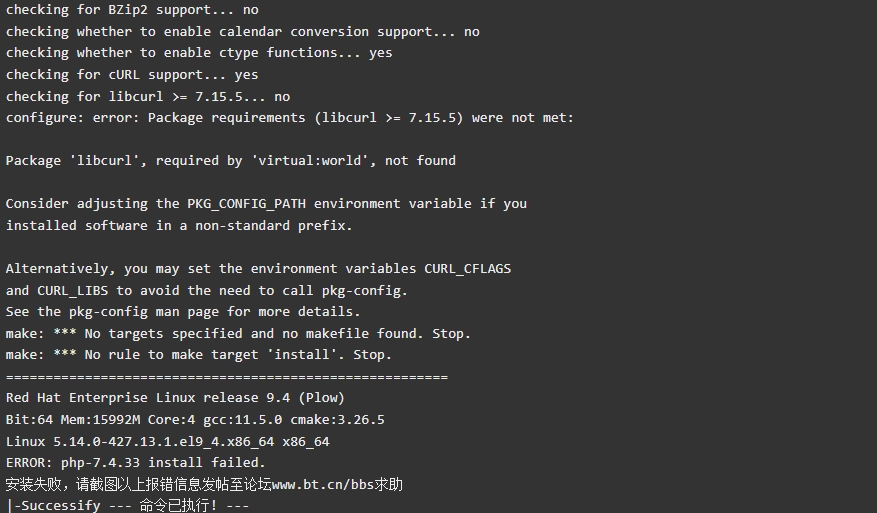Viewport: 877px width, 513px height.
Task: Click the 'Package libcurl not found' line
Action: click(230, 161)
